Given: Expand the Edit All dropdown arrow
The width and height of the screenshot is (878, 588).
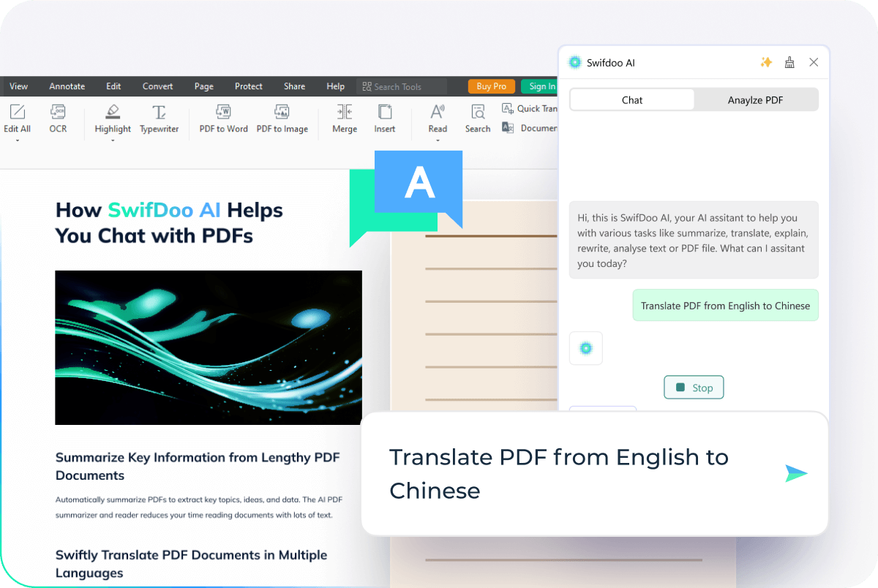Looking at the screenshot, I should pyautogui.click(x=17, y=140).
